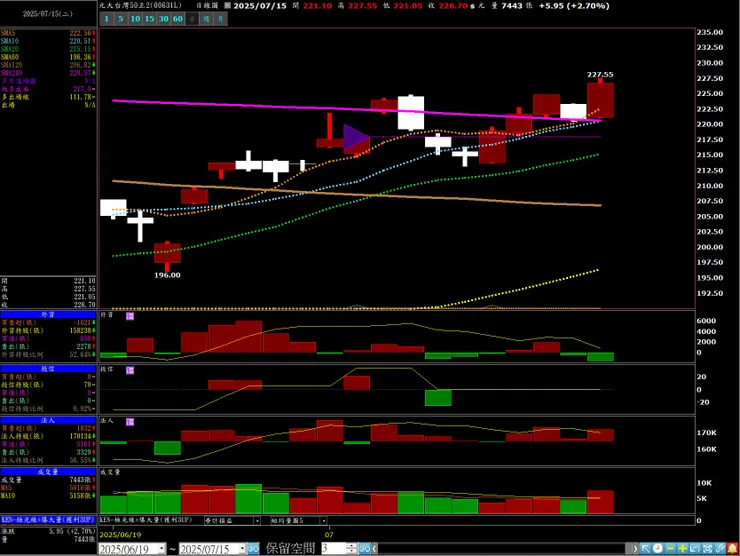This screenshot has height=556, width=740.
Task: Click the SMA20 indicator label
Action: [9, 49]
